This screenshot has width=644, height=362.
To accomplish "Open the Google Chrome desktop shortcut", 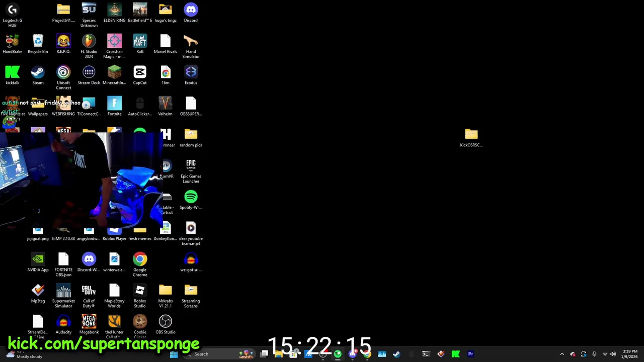I will (x=140, y=264).
